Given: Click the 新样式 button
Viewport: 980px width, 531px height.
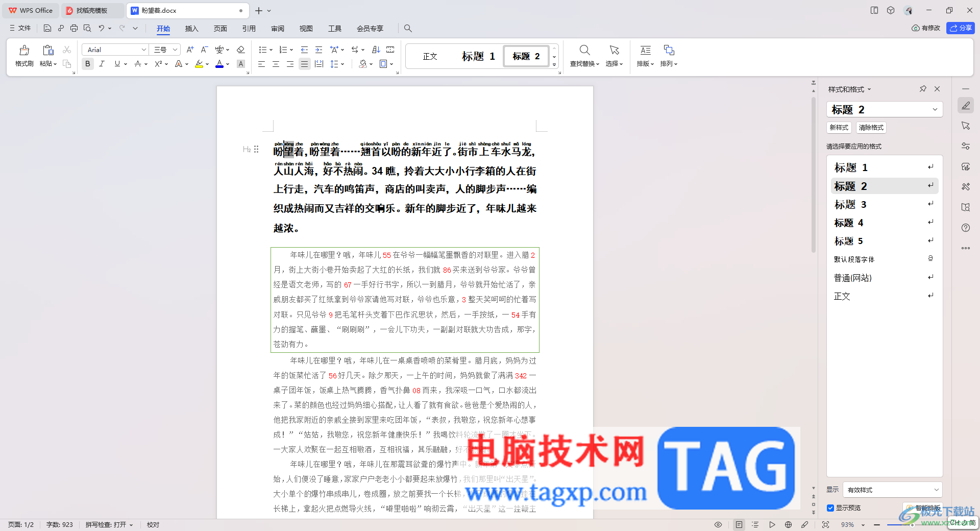Looking at the screenshot, I should point(839,128).
